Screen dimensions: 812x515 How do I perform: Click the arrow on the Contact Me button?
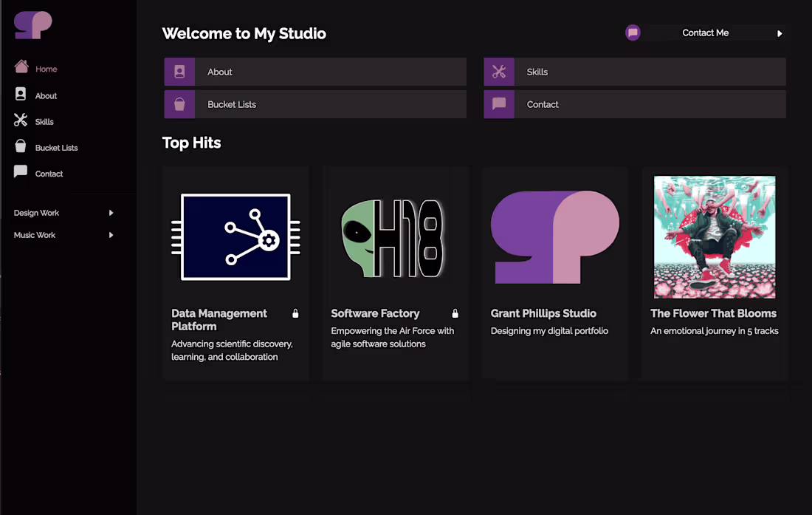click(x=780, y=33)
